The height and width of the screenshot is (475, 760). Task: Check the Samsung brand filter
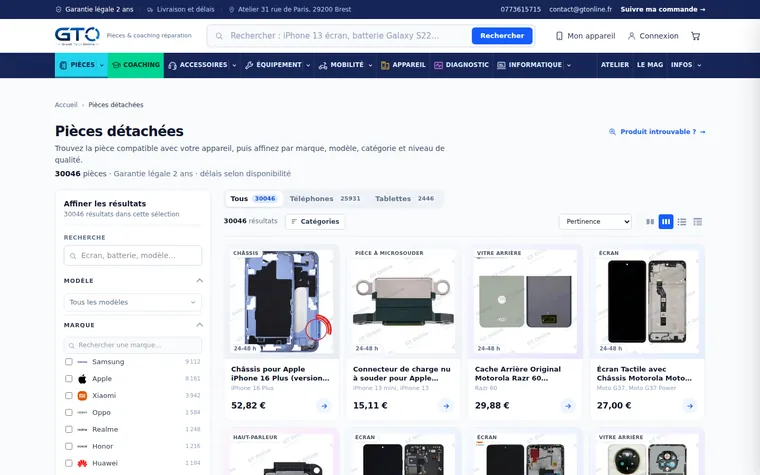(69, 362)
